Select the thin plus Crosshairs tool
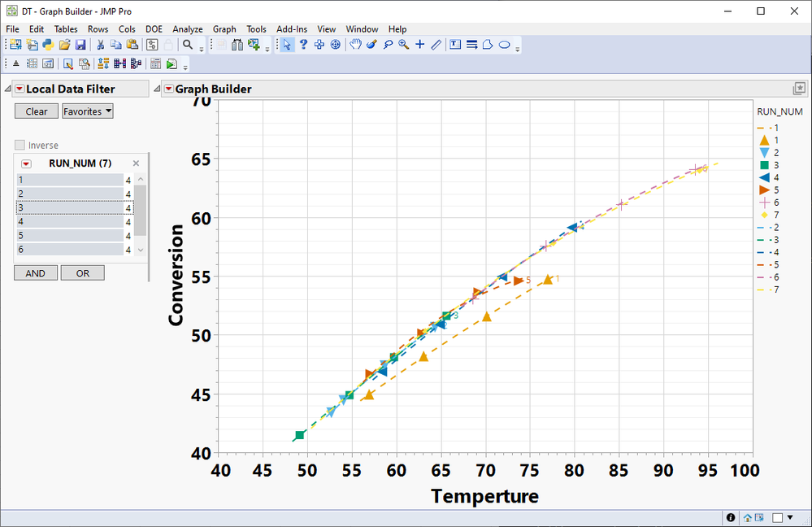 tap(420, 45)
